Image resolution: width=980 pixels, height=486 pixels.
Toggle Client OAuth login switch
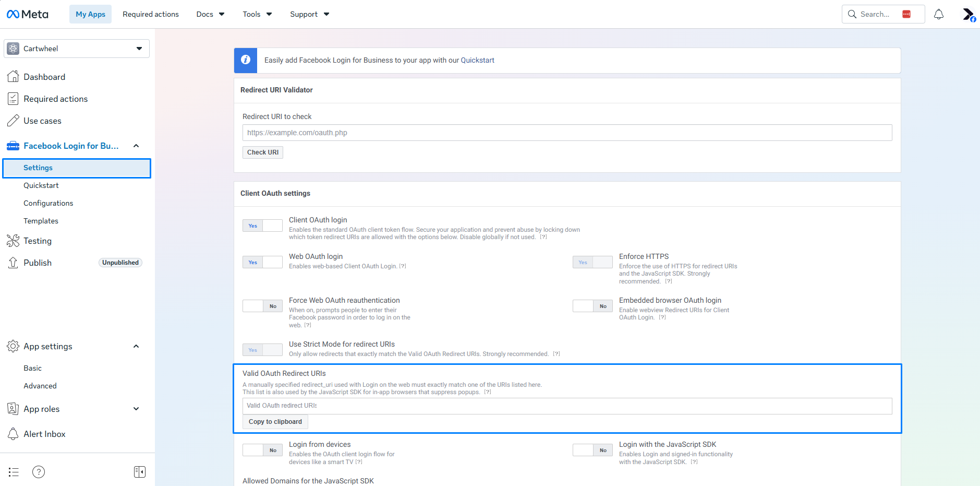tap(262, 226)
